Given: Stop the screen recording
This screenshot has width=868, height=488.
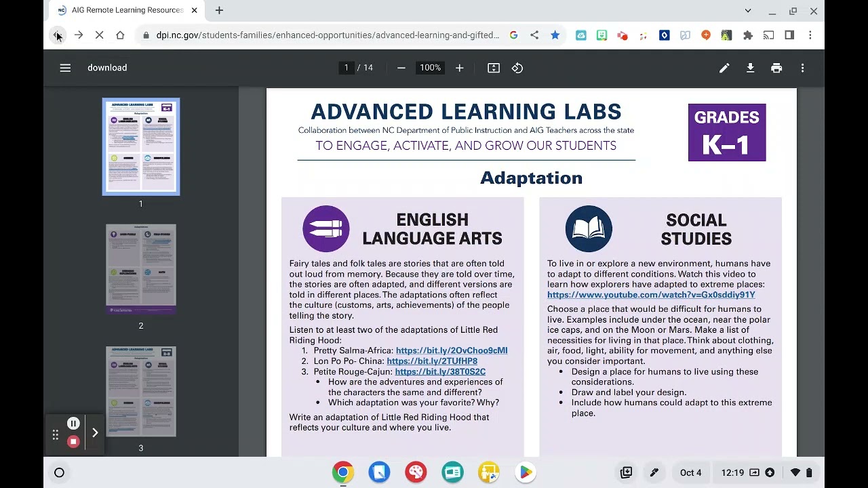Looking at the screenshot, I should click(73, 441).
